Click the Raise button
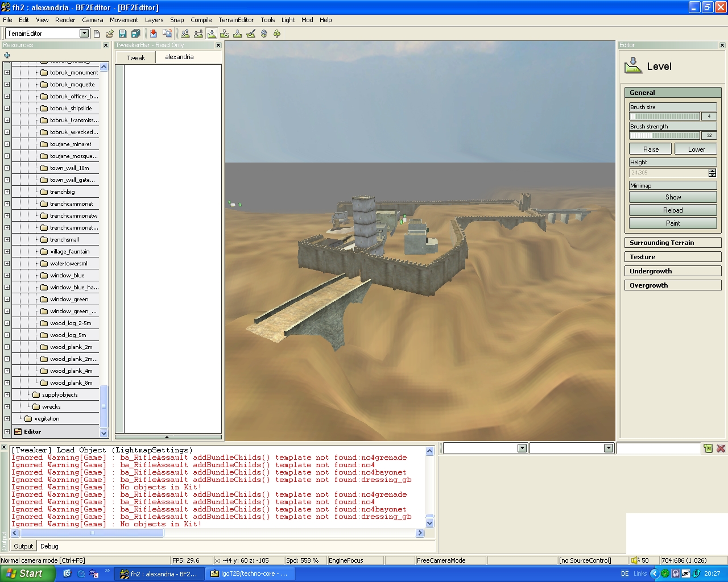This screenshot has height=582, width=728. pyautogui.click(x=651, y=149)
